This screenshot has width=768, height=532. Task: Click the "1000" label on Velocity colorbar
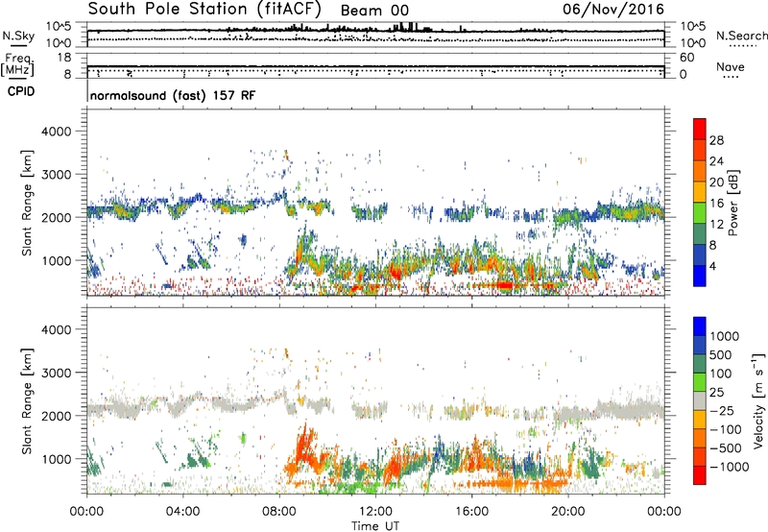(x=725, y=336)
